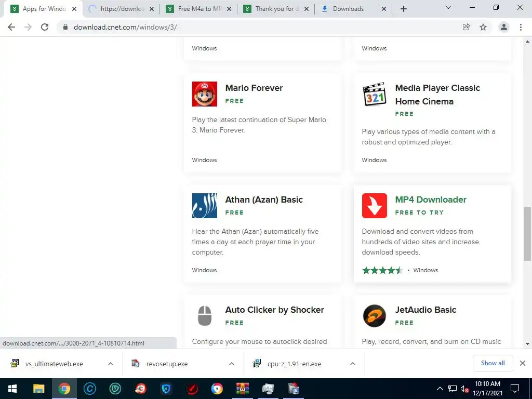
Task: Click the Auto Clicker mouse icon
Action: (204, 315)
